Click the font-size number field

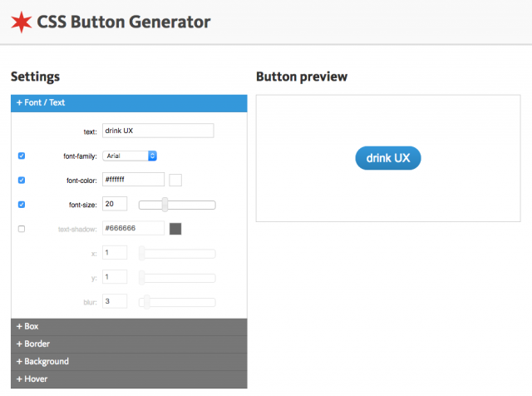[x=115, y=204]
